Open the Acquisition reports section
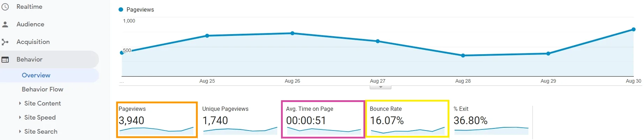 33,42
